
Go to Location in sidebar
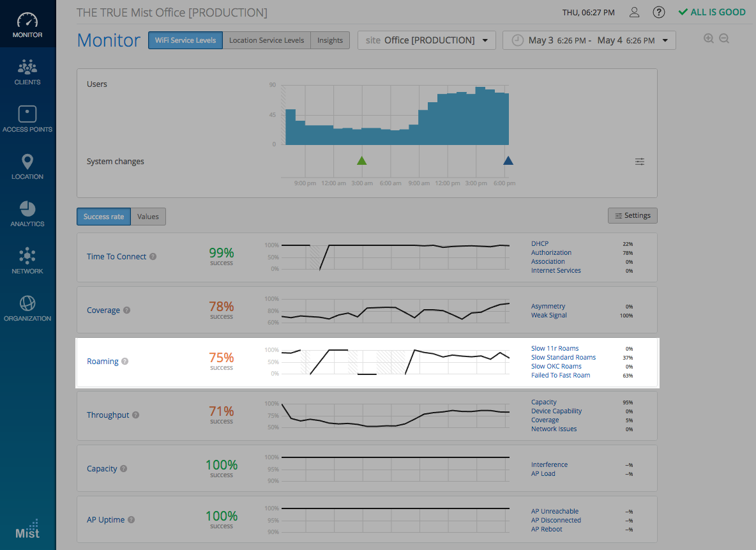pos(27,166)
